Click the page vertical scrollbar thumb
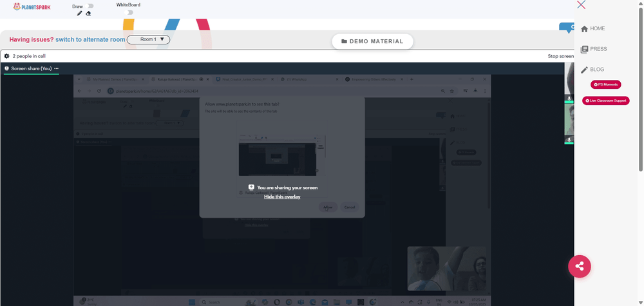This screenshot has height=306, width=644. click(x=641, y=89)
